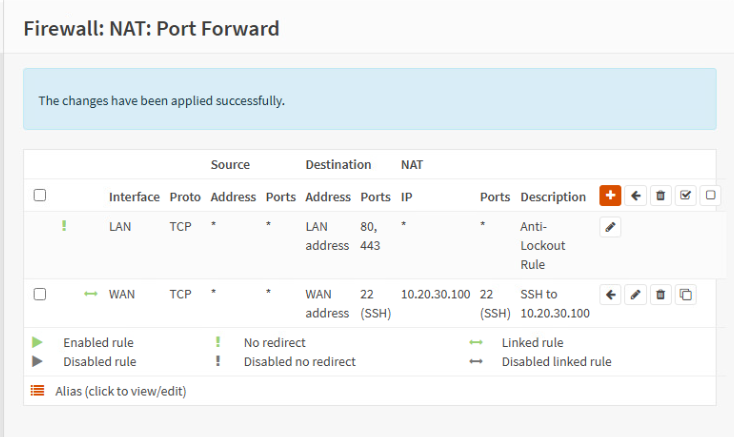Check the select-all checkbox in table header

coord(40,196)
